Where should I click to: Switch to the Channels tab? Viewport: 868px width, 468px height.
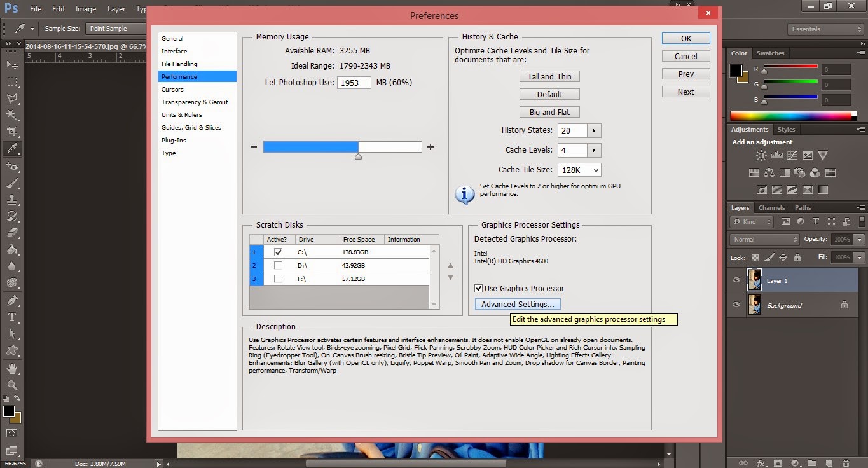[x=772, y=208]
